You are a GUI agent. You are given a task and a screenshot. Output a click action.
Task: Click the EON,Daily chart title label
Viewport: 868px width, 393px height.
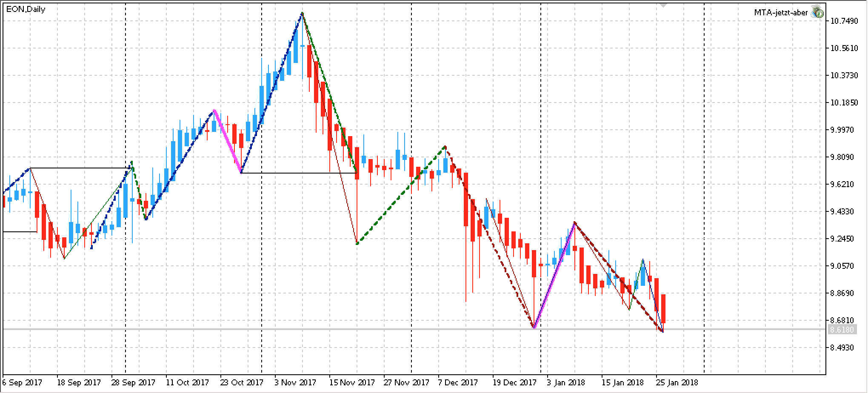pos(26,9)
